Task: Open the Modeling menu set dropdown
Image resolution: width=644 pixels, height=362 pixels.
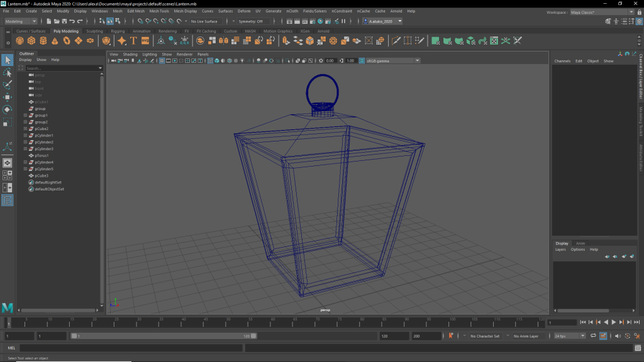Action: point(21,21)
